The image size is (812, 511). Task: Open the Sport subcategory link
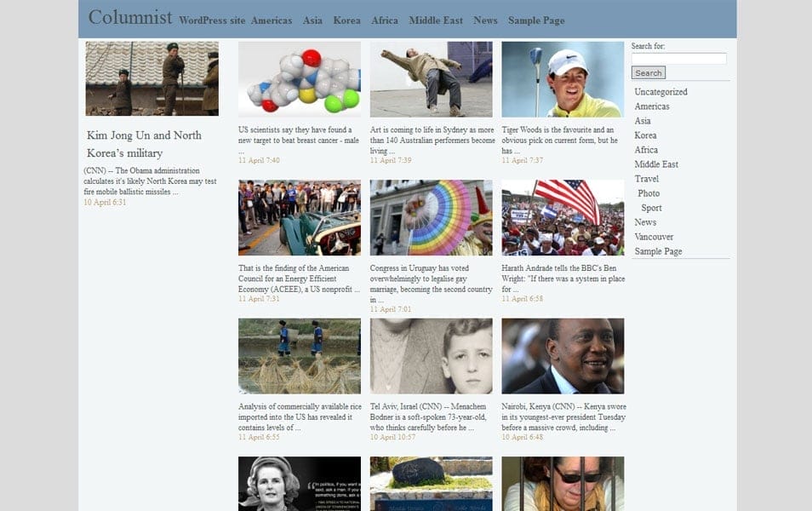pyautogui.click(x=651, y=208)
